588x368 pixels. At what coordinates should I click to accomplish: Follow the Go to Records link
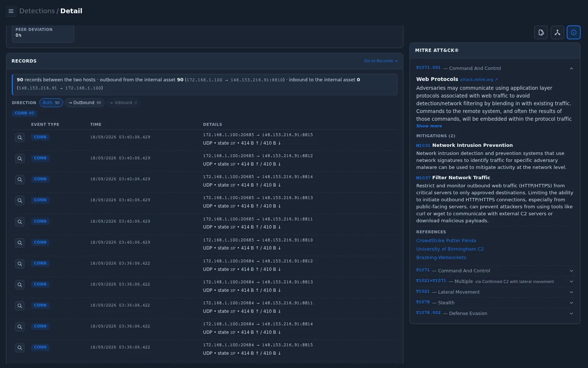(x=381, y=61)
